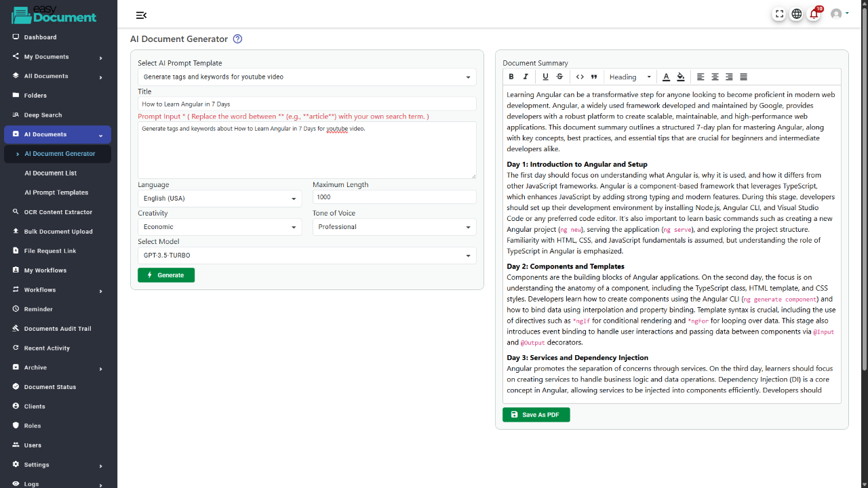Open the Tone of Voice dropdown
The width and height of the screenshot is (868, 488).
pyautogui.click(x=394, y=227)
